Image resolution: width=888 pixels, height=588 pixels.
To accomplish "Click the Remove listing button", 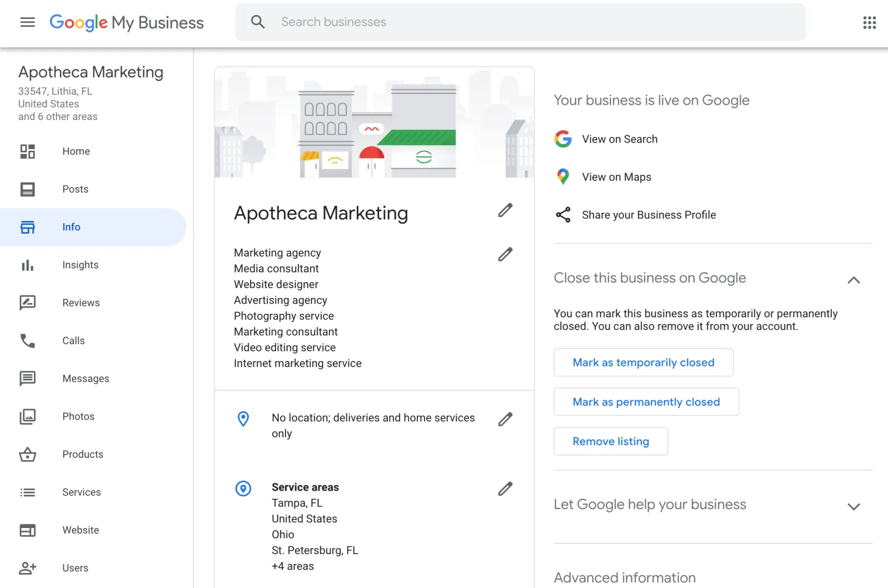I will (x=610, y=441).
